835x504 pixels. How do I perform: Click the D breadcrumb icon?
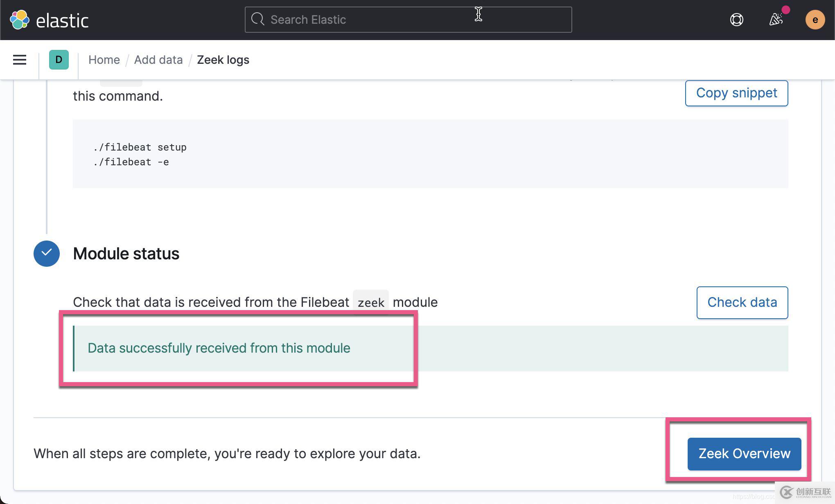59,60
